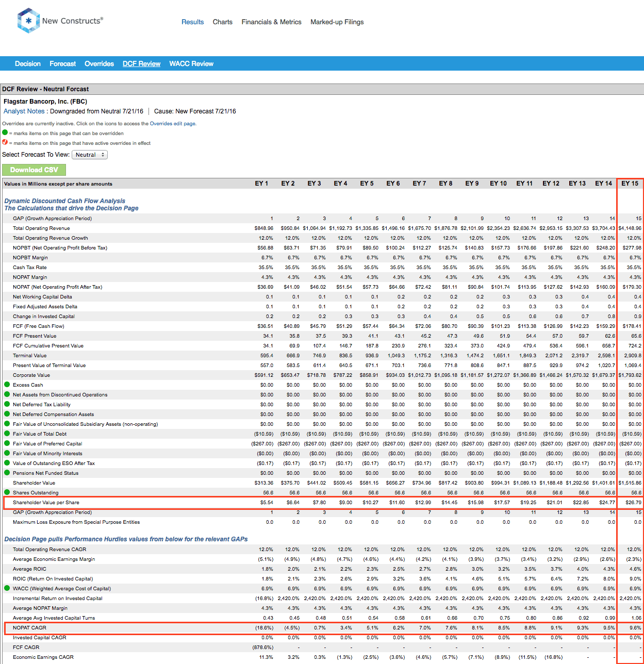The width and height of the screenshot is (644, 664).
Task: Click the 'Flagstar Bancorp, Inc. (FBC)' company name
Action: [x=45, y=102]
